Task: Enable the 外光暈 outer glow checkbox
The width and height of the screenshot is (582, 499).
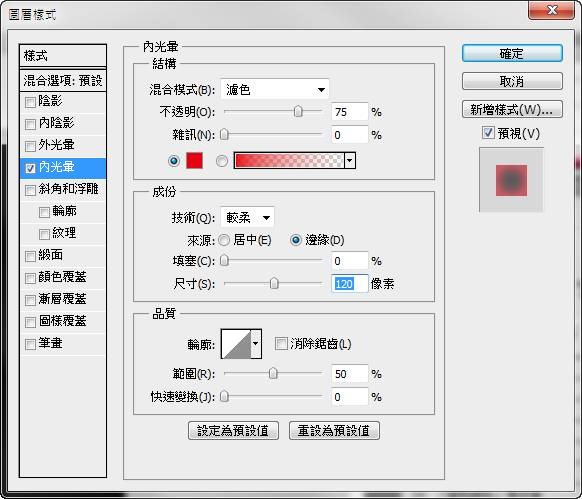Action: [30, 146]
